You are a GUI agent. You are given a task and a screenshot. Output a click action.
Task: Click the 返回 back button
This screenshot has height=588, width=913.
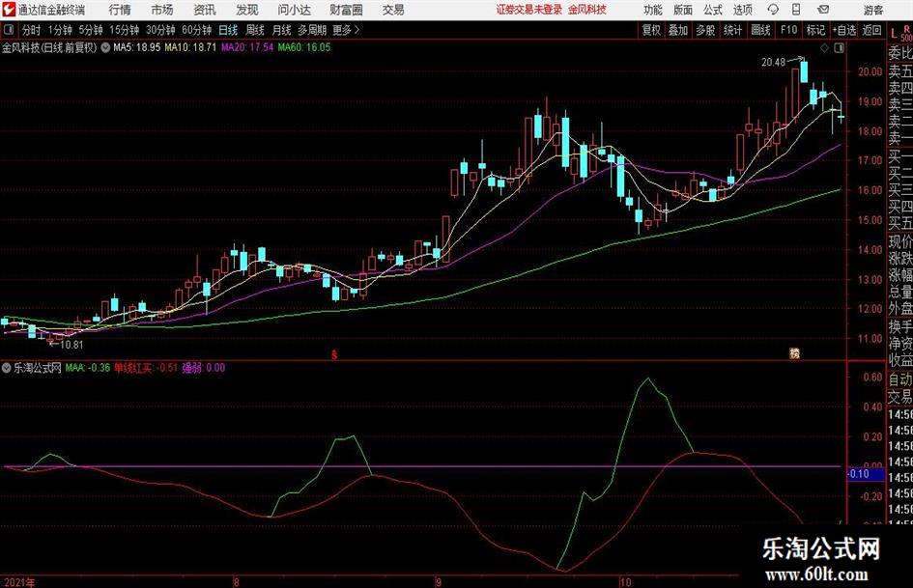coord(871,30)
